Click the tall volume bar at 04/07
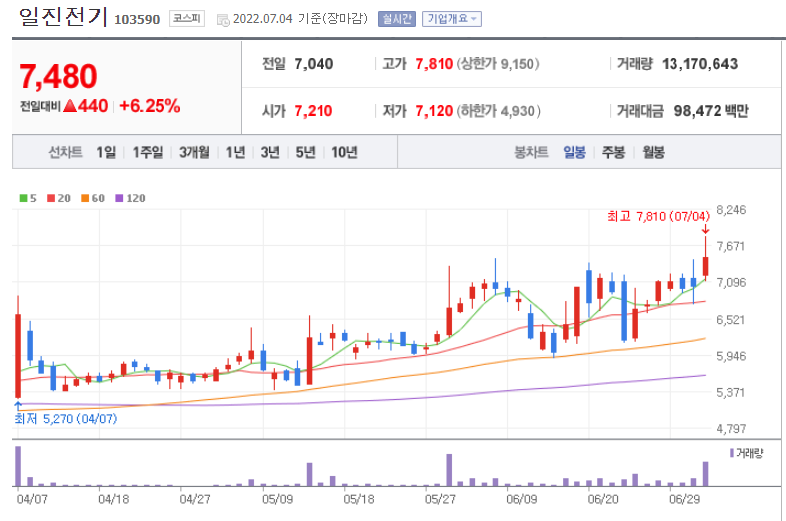Viewport: 786px width, 521px height. (18, 466)
